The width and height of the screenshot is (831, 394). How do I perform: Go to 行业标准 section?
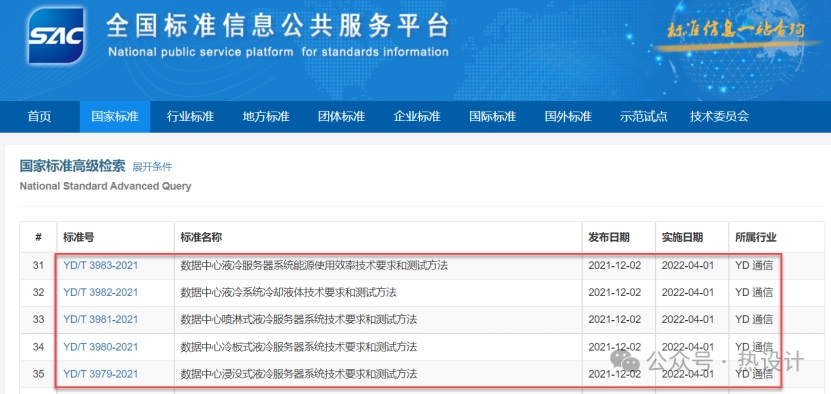[x=190, y=117]
